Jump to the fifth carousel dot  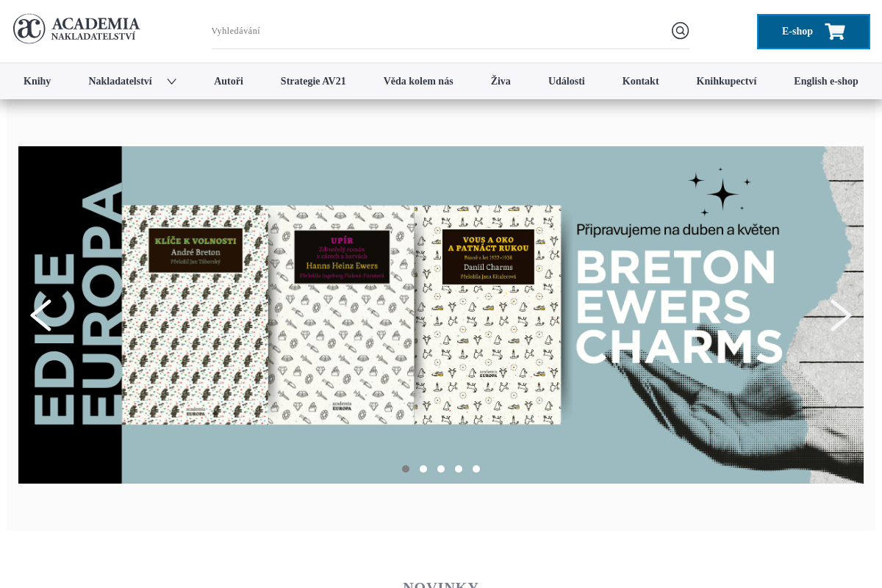click(476, 469)
